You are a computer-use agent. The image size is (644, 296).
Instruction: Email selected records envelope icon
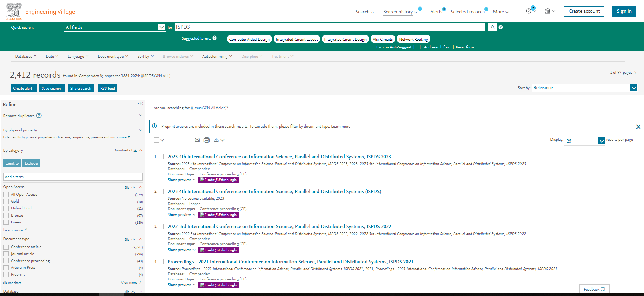pos(197,140)
